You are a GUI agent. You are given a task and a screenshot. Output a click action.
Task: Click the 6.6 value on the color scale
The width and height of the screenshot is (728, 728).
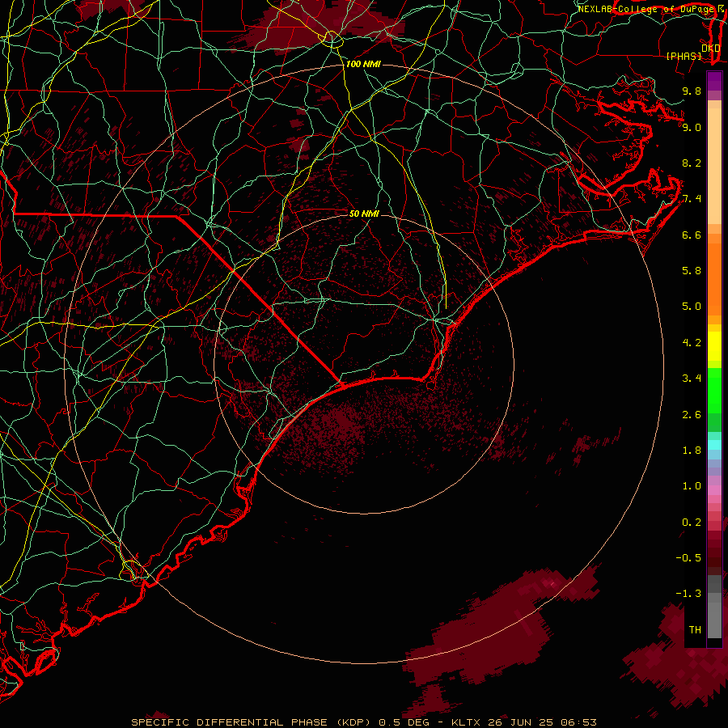[x=692, y=235]
